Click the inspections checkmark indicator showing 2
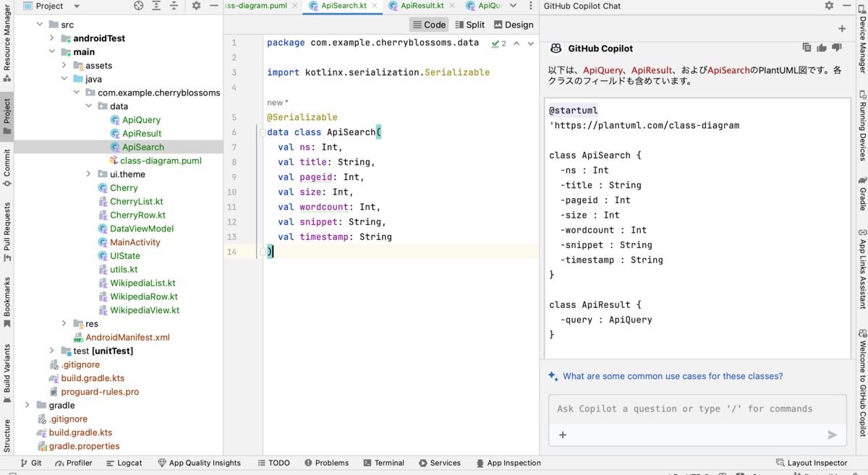Viewport: 868px width, 475px height. pyautogui.click(x=499, y=43)
